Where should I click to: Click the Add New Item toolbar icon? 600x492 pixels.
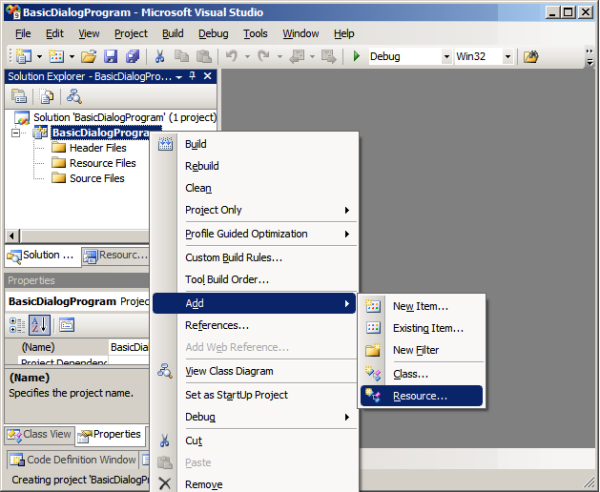(56, 57)
